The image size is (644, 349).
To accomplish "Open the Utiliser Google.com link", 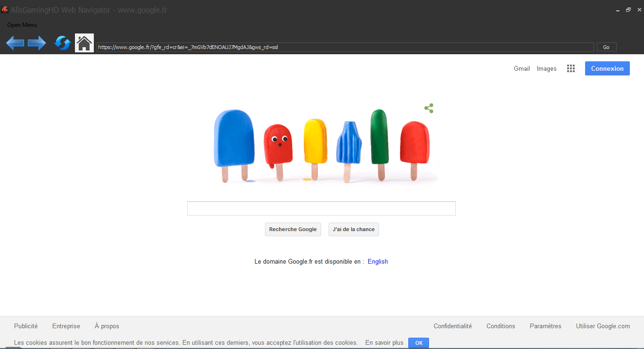I will (x=603, y=326).
